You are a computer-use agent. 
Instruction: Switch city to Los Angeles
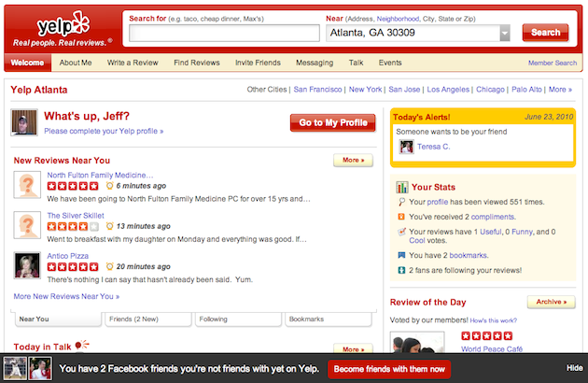pyautogui.click(x=448, y=90)
